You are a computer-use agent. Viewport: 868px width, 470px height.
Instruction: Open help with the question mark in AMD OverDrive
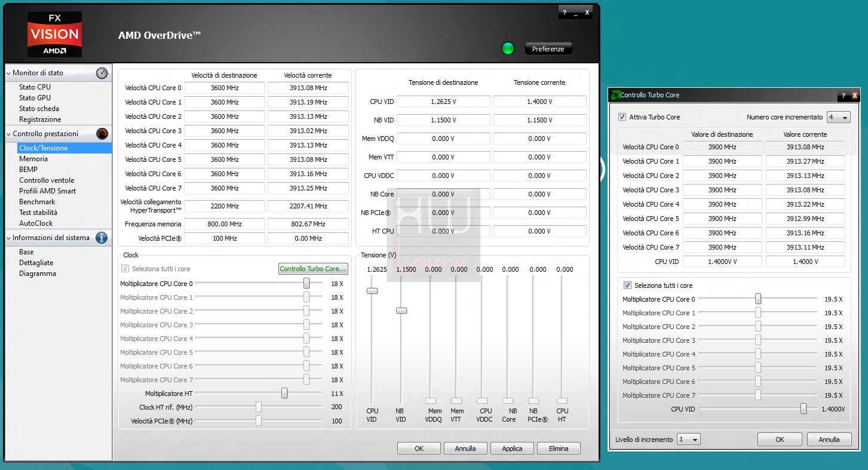click(x=565, y=13)
